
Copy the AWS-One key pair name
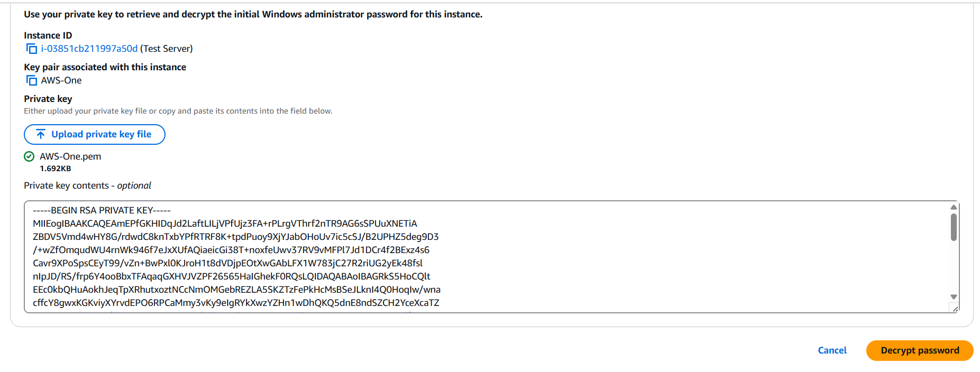[x=32, y=80]
